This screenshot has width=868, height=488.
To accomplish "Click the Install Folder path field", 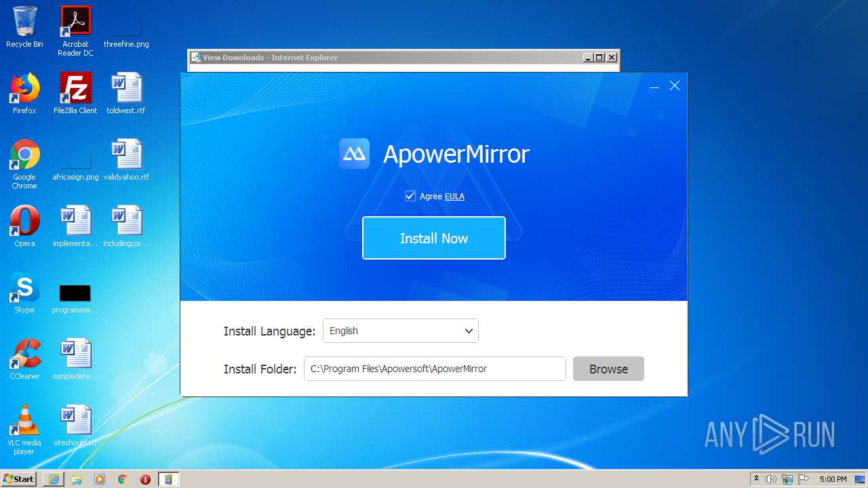I will (435, 369).
